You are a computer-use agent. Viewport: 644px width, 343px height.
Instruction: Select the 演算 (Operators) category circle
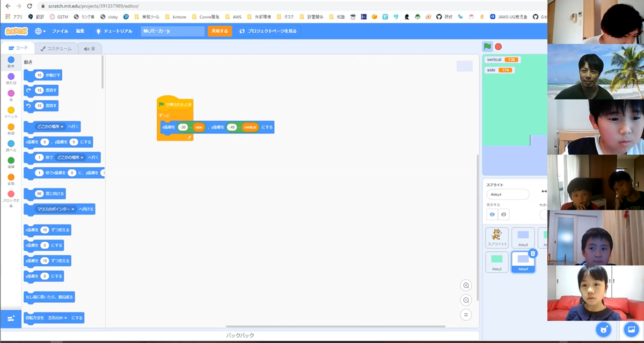(x=11, y=160)
